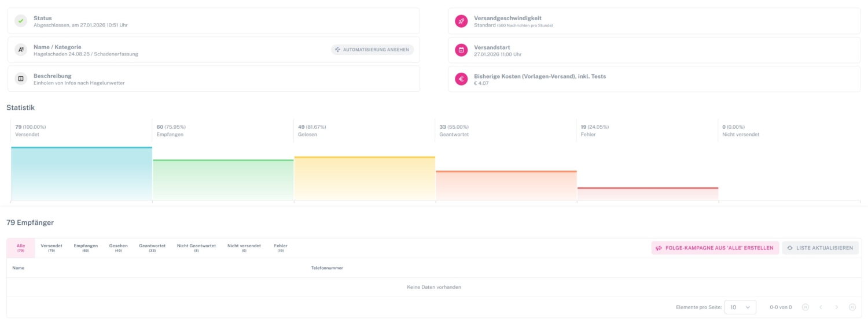Viewport: 868px width, 323px height.
Task: Click the 79 Empfänger heading
Action: pos(30,222)
